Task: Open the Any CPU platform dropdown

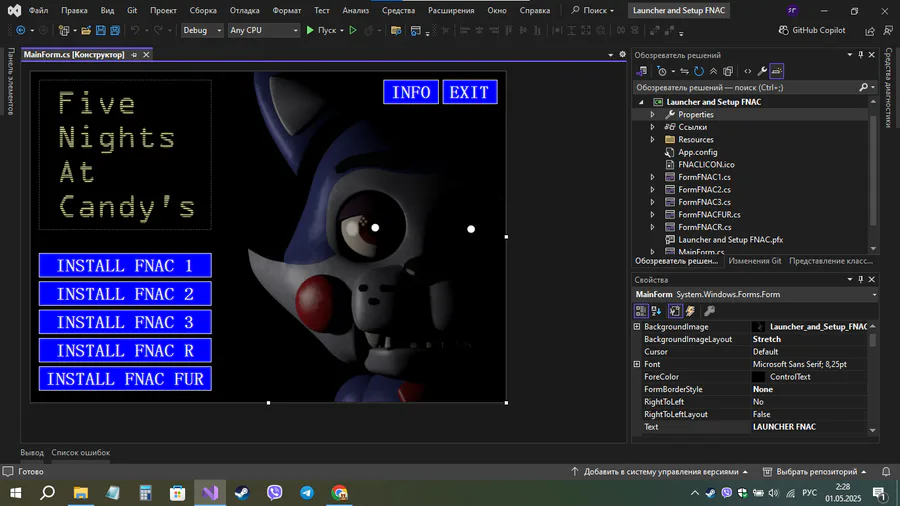Action: click(263, 30)
